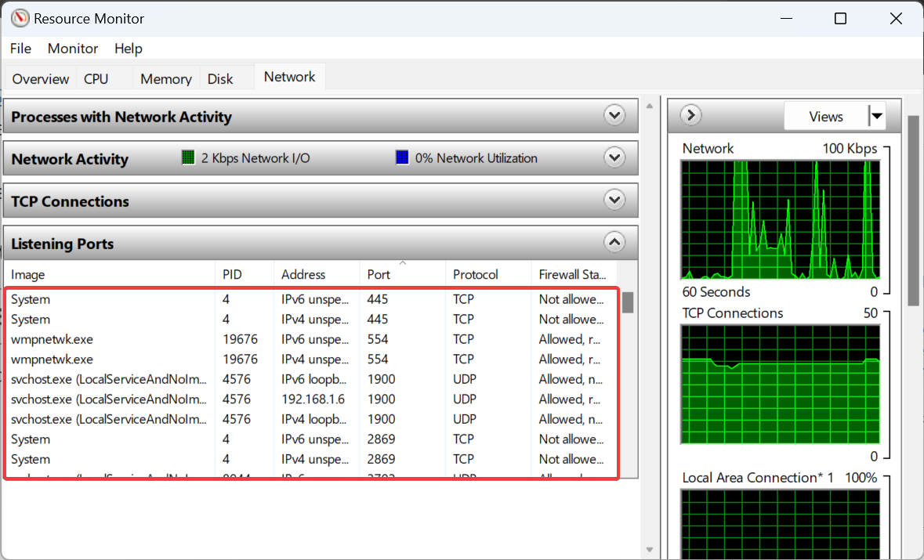Click the TCP Connections graph
Viewport: 924px width, 560px height.
point(781,385)
